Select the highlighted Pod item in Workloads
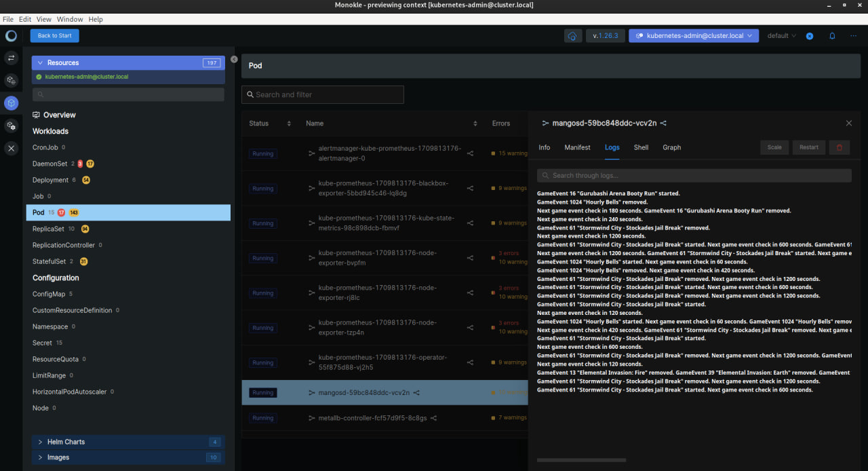The width and height of the screenshot is (868, 471). (x=128, y=212)
